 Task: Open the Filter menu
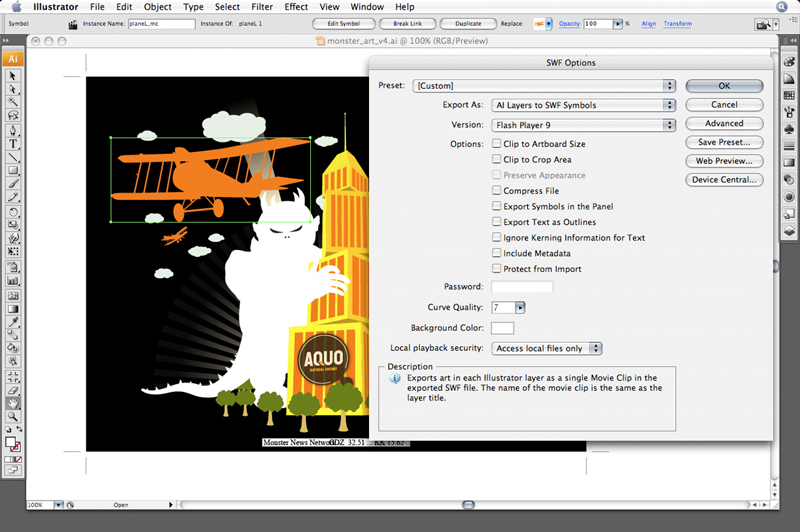pyautogui.click(x=262, y=6)
